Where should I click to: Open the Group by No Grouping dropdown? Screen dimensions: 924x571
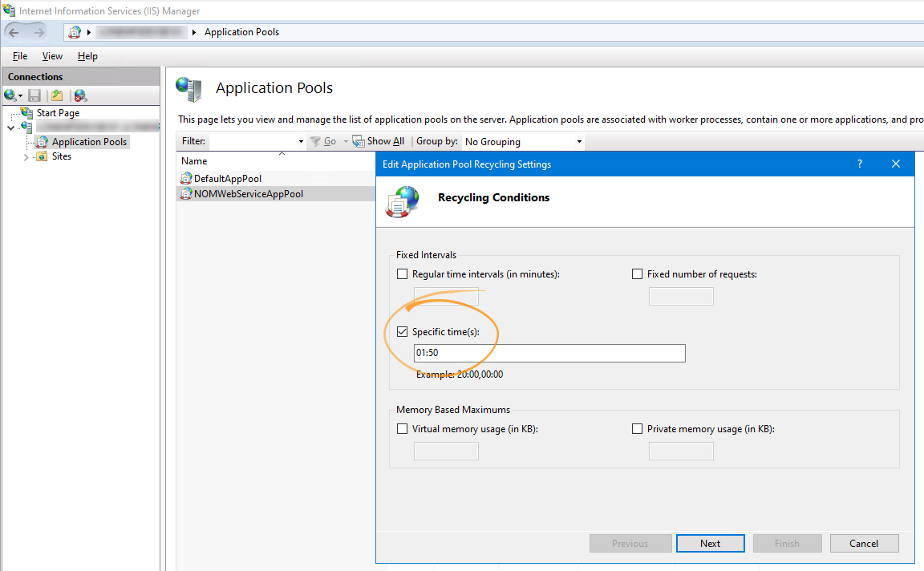click(579, 141)
